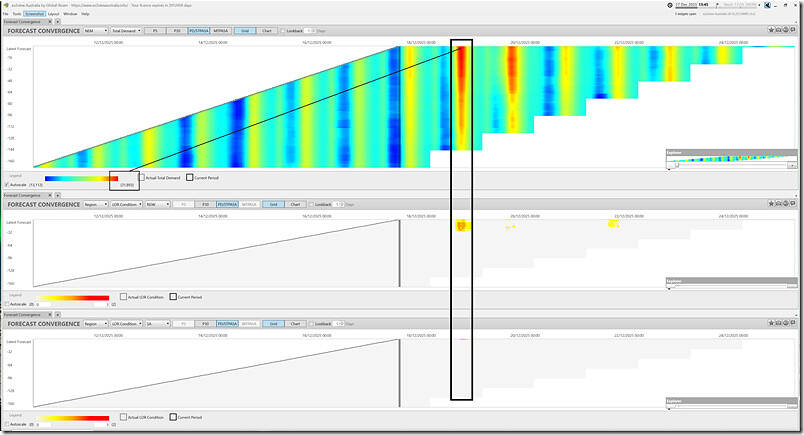Click the star favourite icon in bottom widget

pos(771,323)
